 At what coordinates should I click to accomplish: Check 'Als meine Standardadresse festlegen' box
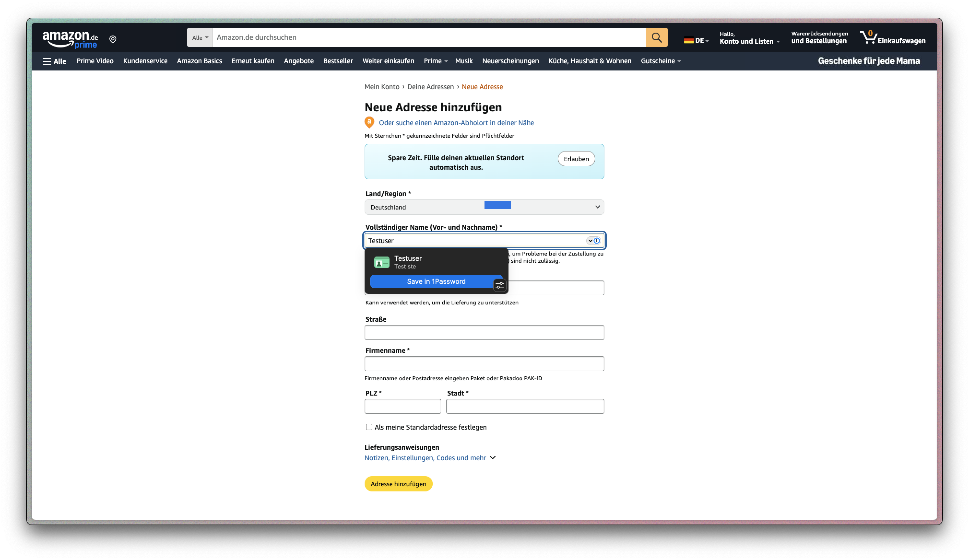tap(369, 427)
